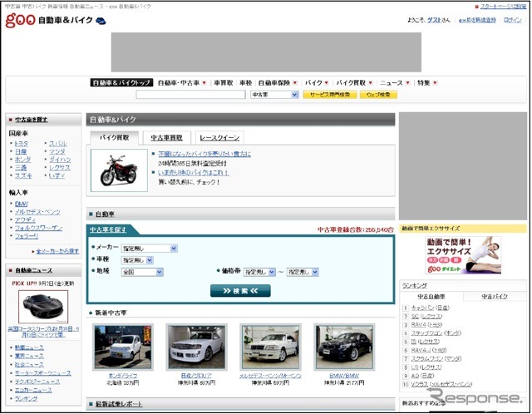Click the BMW import car link in the sidebar

[22, 204]
